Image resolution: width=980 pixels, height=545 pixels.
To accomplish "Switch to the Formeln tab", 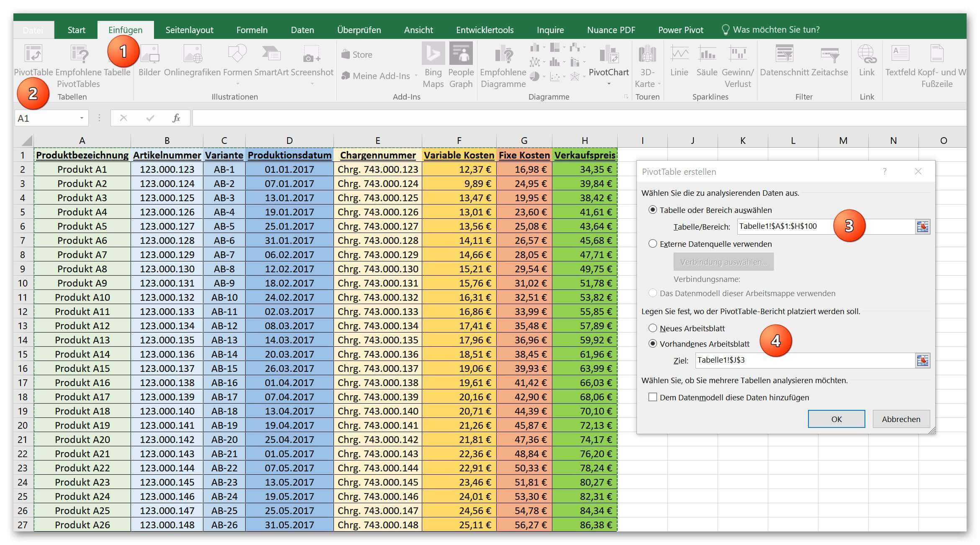I will click(252, 30).
